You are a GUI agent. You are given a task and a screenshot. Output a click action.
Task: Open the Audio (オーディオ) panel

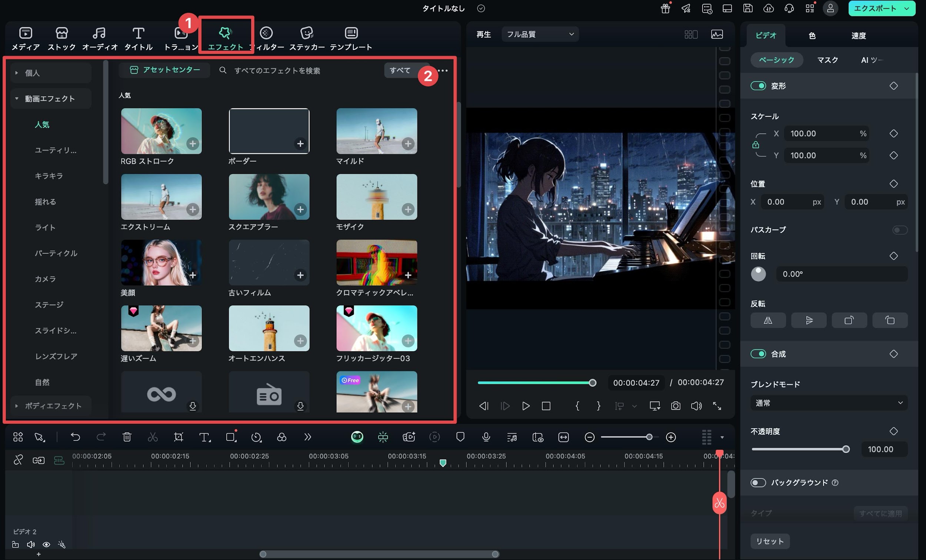pos(100,38)
